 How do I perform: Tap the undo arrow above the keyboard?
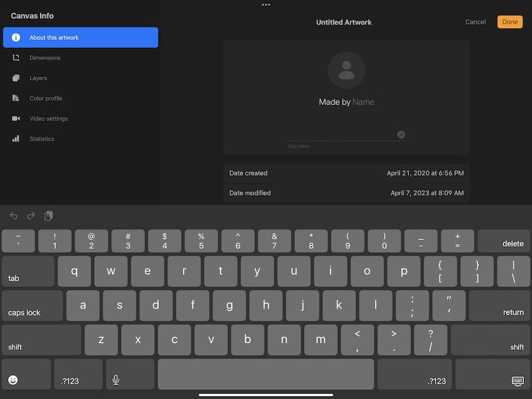13,216
